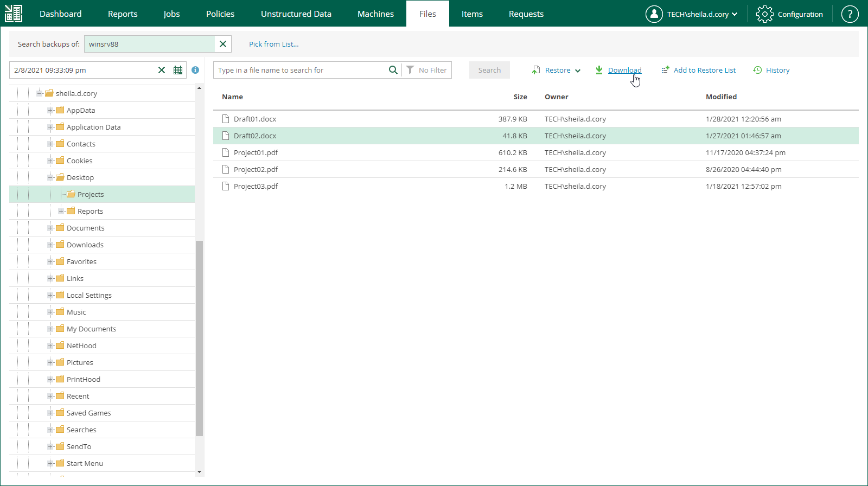Click the help question mark icon

pyautogui.click(x=850, y=14)
